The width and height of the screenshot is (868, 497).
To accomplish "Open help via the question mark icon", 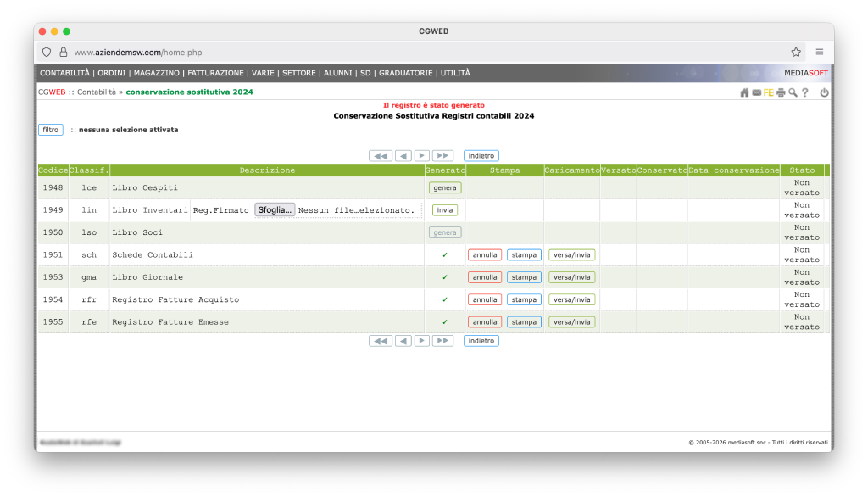I will (805, 92).
